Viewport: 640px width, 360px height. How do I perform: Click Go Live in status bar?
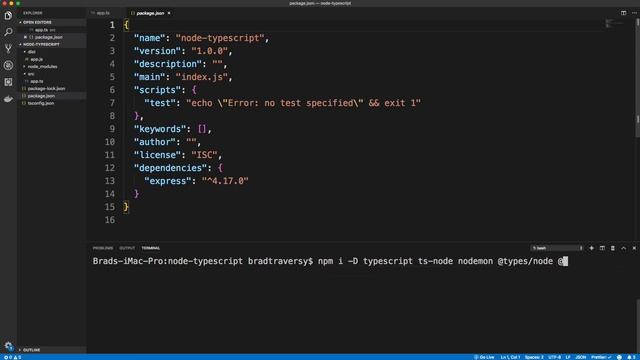point(484,357)
